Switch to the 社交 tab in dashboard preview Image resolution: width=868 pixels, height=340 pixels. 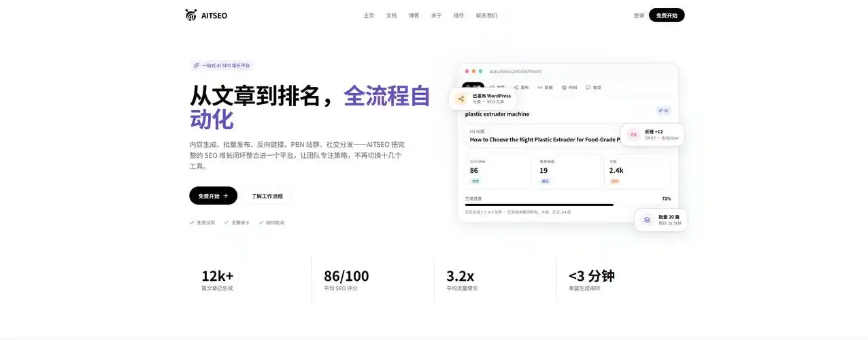(594, 87)
